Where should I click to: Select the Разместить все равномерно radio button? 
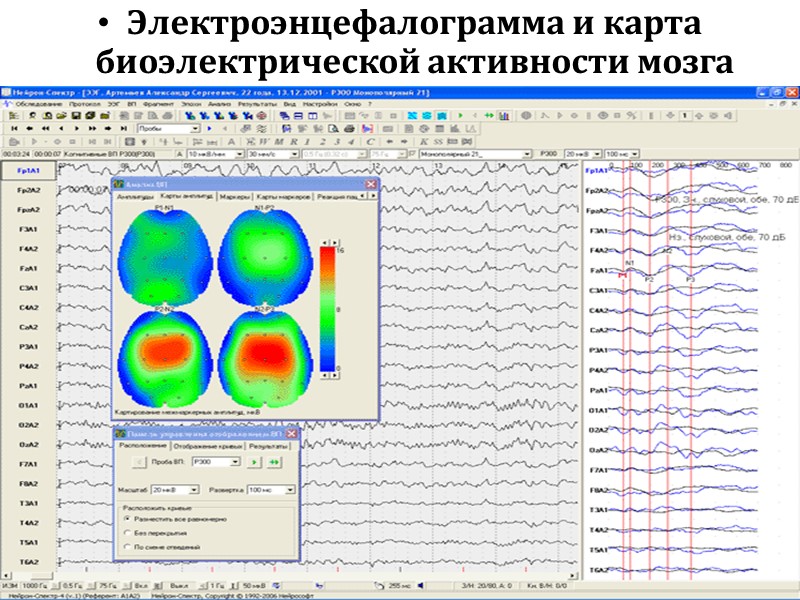click(126, 518)
